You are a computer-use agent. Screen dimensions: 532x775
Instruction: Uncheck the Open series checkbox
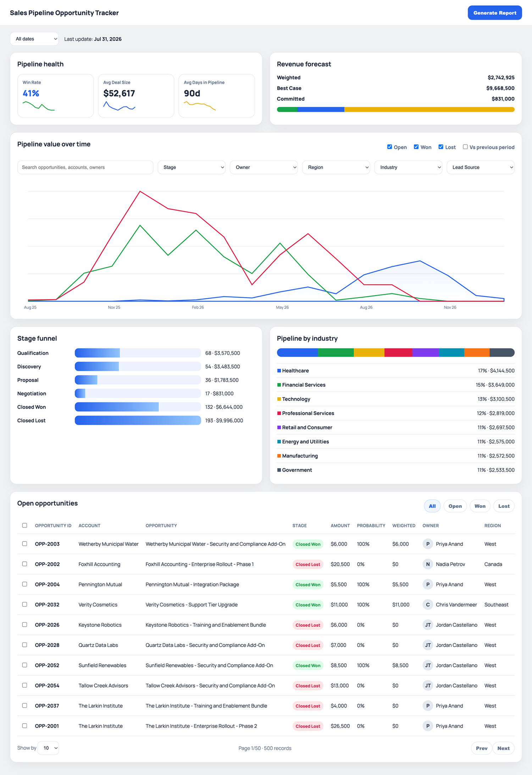click(389, 147)
